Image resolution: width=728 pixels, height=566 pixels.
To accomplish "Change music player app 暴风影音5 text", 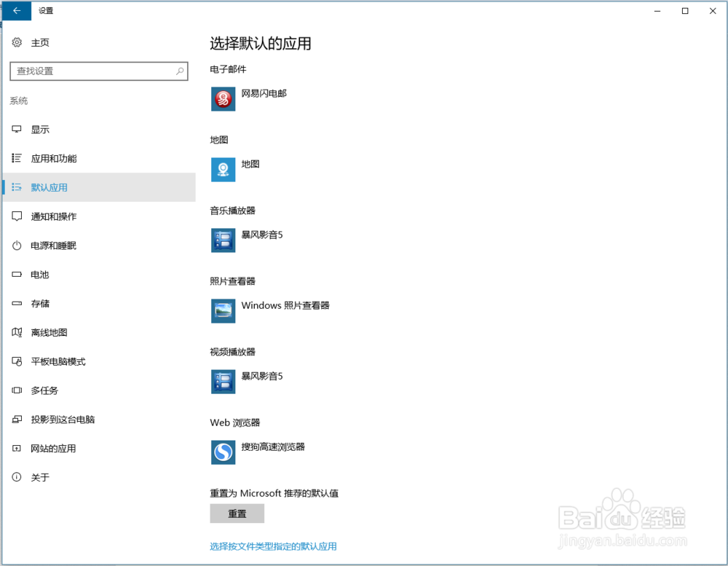I will click(x=262, y=235).
